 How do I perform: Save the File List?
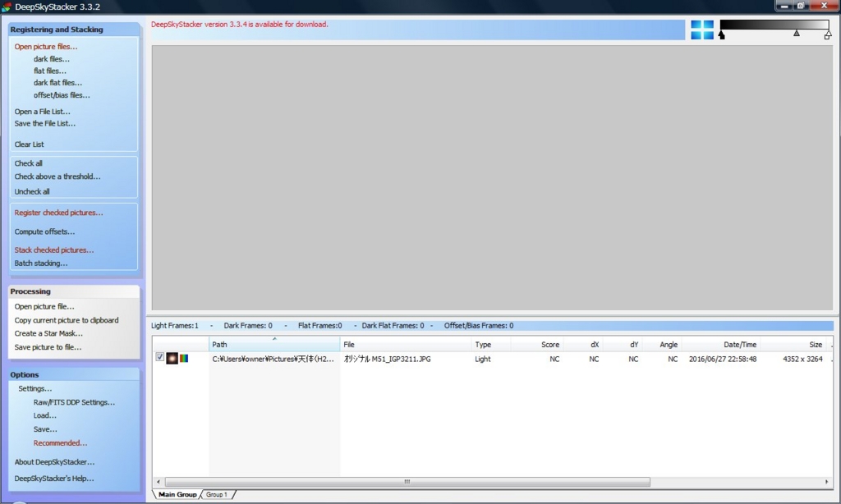[x=45, y=123]
